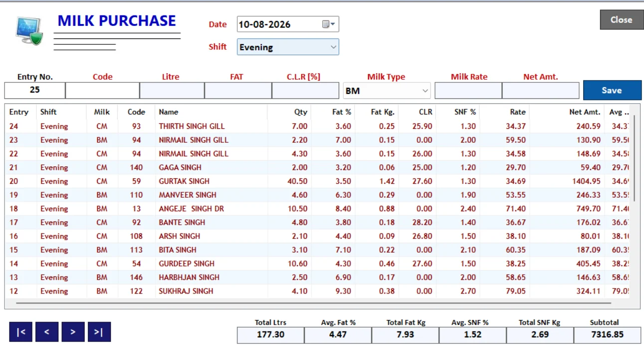This screenshot has height=349, width=644.
Task: Select NIRMAIL SINGH GILL entry 23 row
Action: 317,140
